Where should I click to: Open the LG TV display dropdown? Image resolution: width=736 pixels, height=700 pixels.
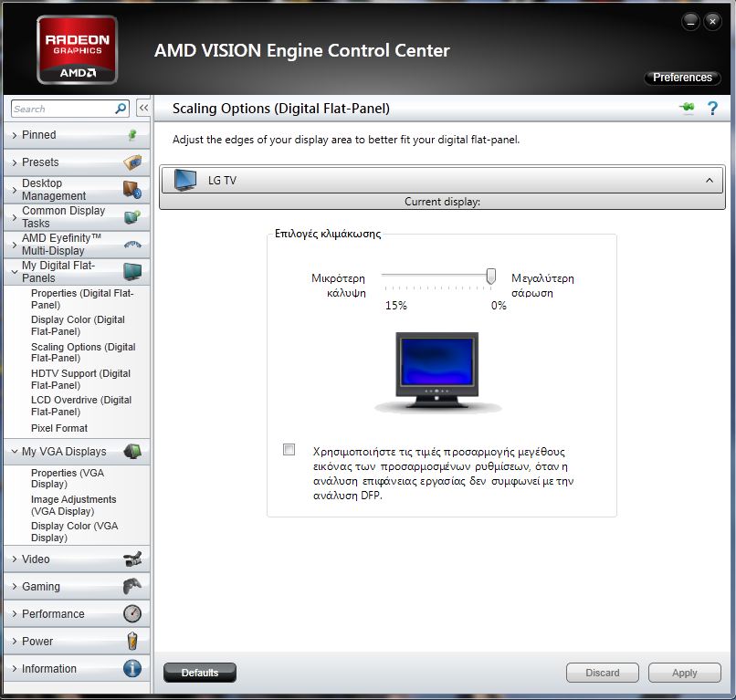(443, 180)
